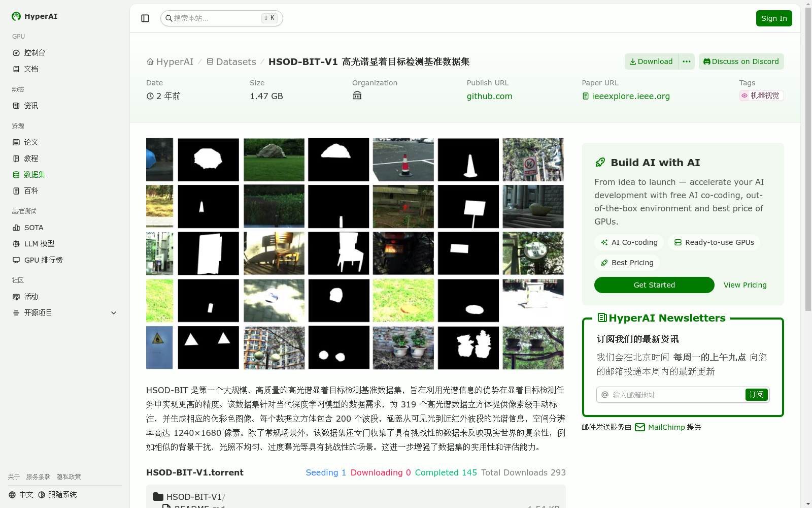
Task: Select the AI Co-coding chip
Action: coord(629,242)
